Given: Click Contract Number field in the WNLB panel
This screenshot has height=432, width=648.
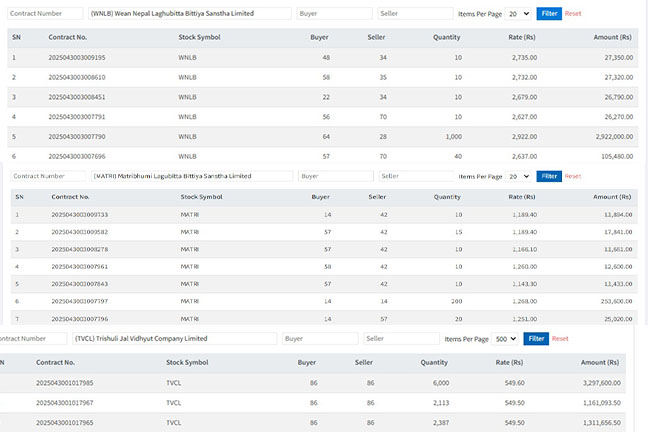Looking at the screenshot, I should point(46,14).
